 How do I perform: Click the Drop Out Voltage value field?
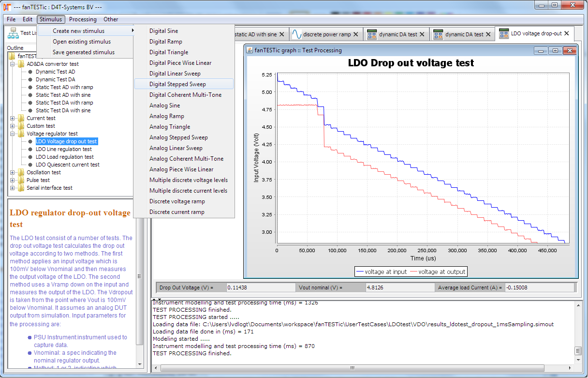coord(260,287)
